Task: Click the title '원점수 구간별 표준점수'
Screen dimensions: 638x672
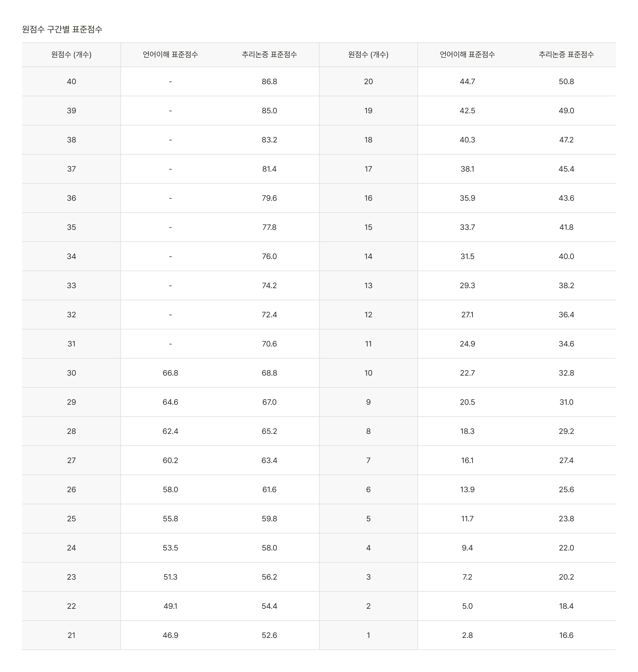Action: [62, 29]
